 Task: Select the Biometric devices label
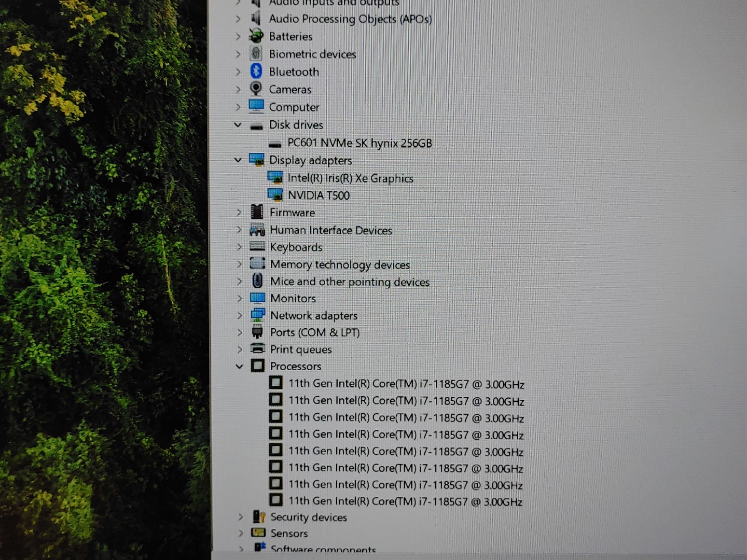tap(312, 54)
